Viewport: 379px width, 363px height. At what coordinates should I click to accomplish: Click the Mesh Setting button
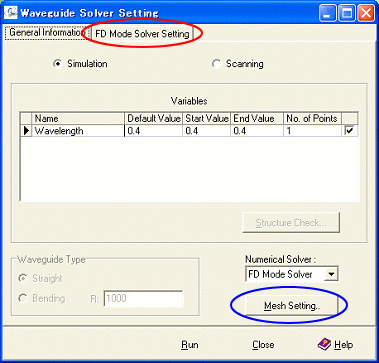[x=292, y=306]
